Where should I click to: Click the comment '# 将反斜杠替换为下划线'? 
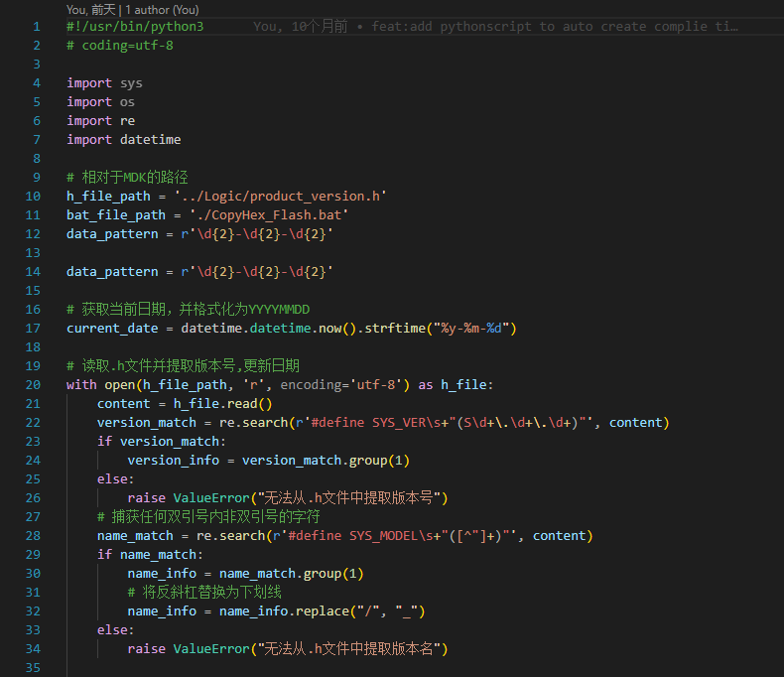pyautogui.click(x=204, y=593)
